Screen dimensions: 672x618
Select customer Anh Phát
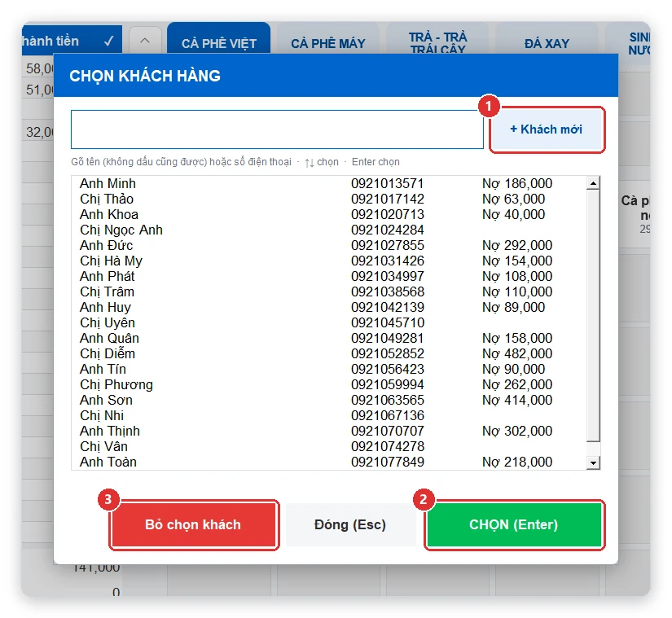coord(329,276)
